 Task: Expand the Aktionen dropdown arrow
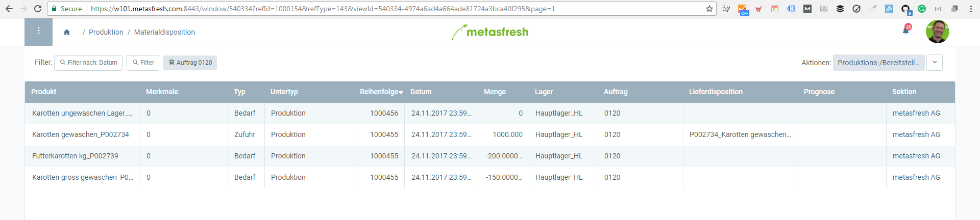click(x=935, y=63)
